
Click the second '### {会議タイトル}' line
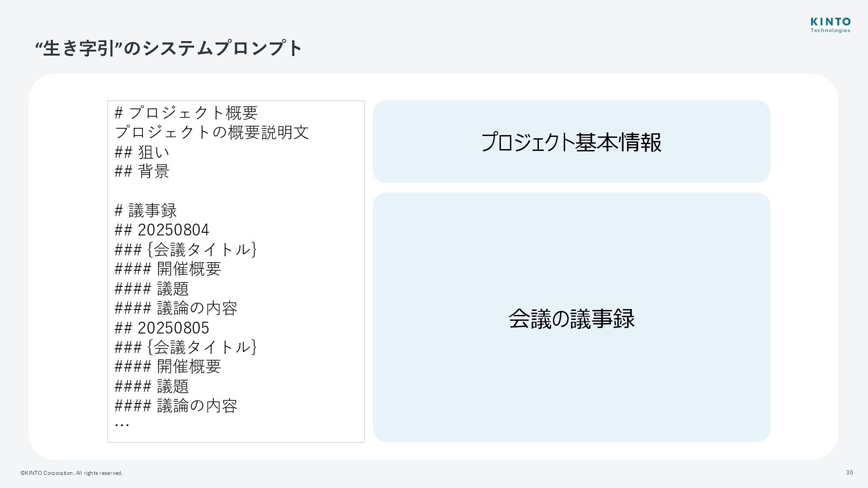186,347
